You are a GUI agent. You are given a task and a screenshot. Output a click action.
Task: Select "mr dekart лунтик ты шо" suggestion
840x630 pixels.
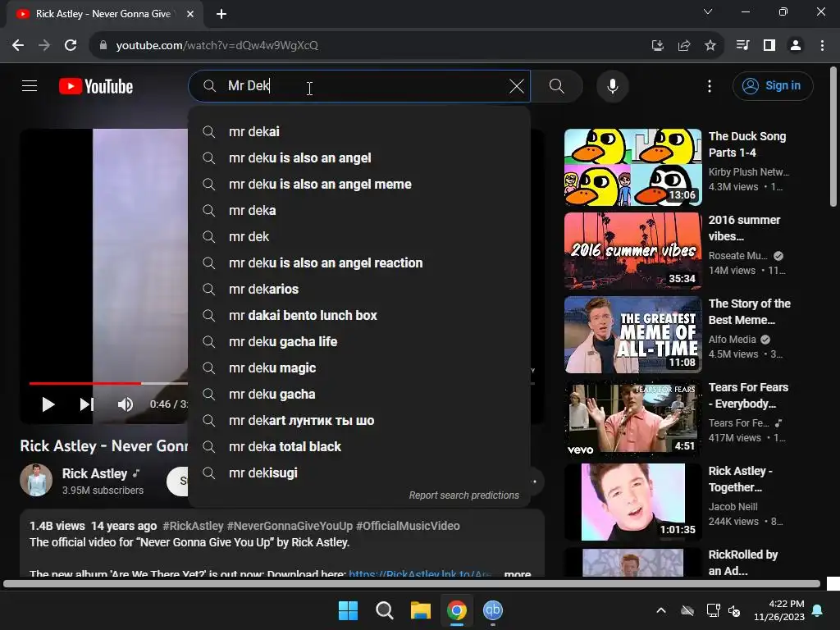click(359, 420)
